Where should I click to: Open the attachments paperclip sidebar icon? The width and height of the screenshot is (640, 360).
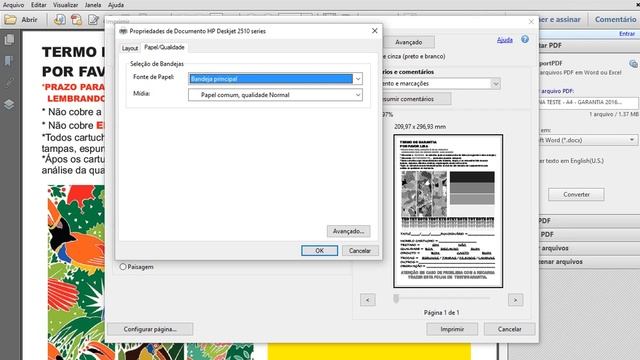coord(9,82)
